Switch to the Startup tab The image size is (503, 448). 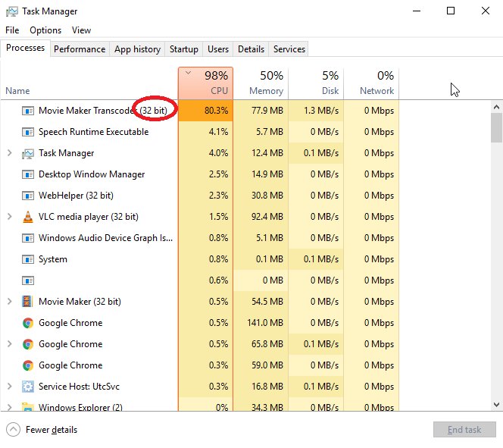(x=184, y=49)
